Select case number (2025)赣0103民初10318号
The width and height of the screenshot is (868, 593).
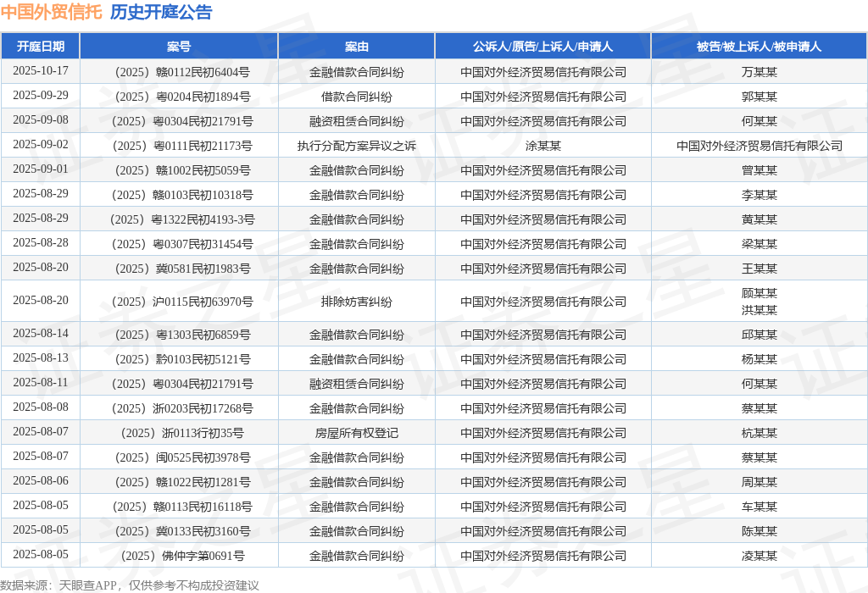(182, 195)
